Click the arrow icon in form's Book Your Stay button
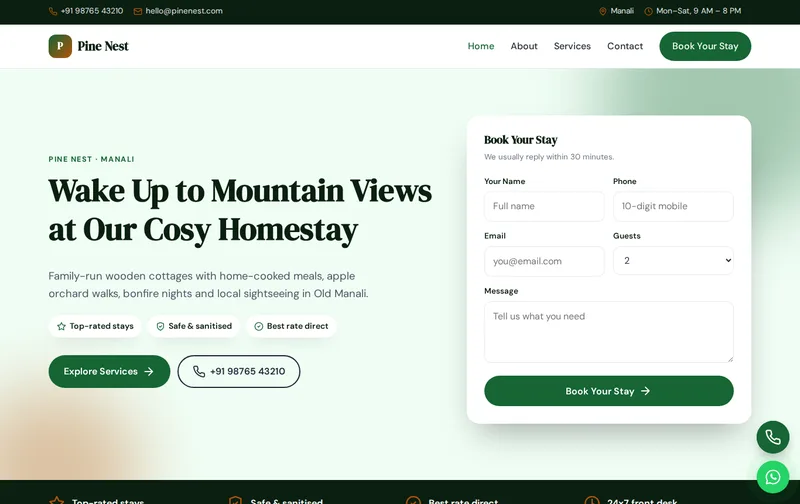Viewport: 800px width, 504px height. point(645,391)
